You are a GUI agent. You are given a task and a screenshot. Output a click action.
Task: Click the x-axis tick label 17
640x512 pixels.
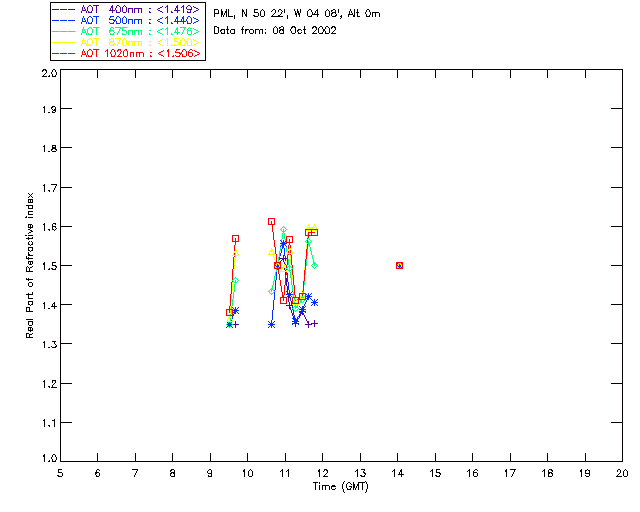pyautogui.click(x=510, y=473)
